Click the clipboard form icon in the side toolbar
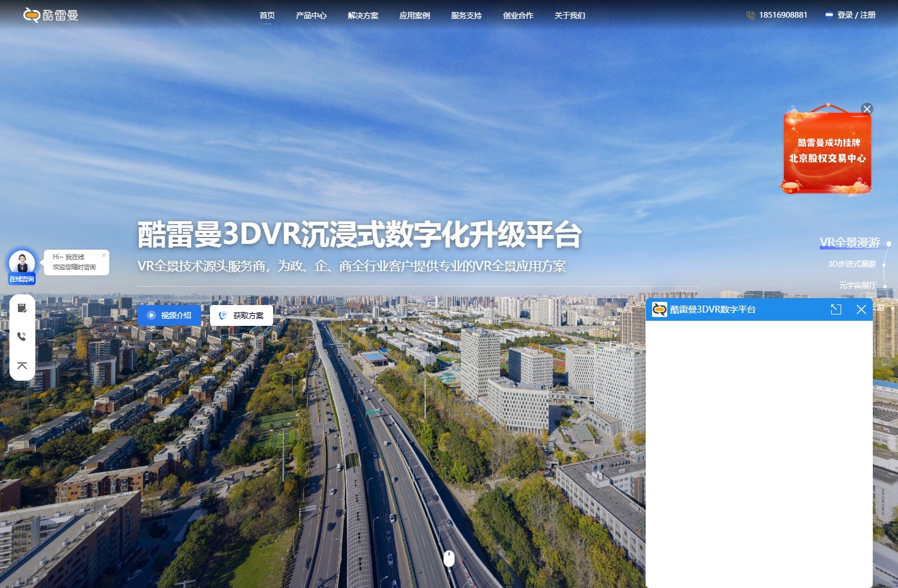Screen dimensions: 898x588 22,308
